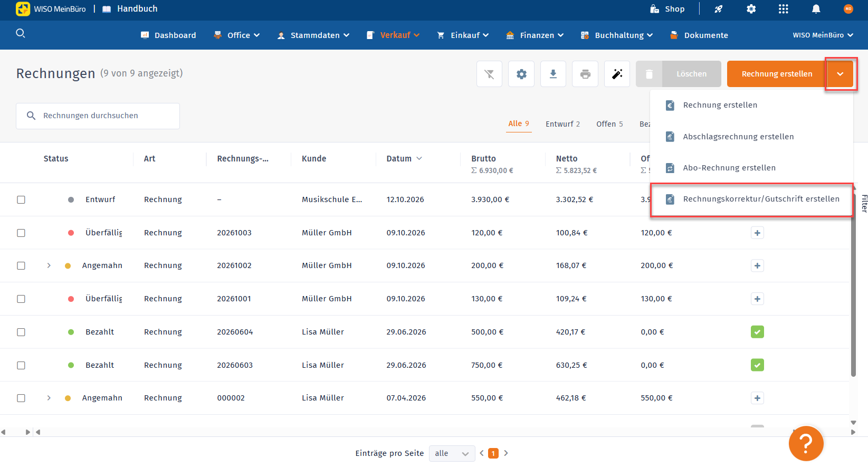Click green check for invoice 20260604
The image size is (868, 467).
point(757,332)
